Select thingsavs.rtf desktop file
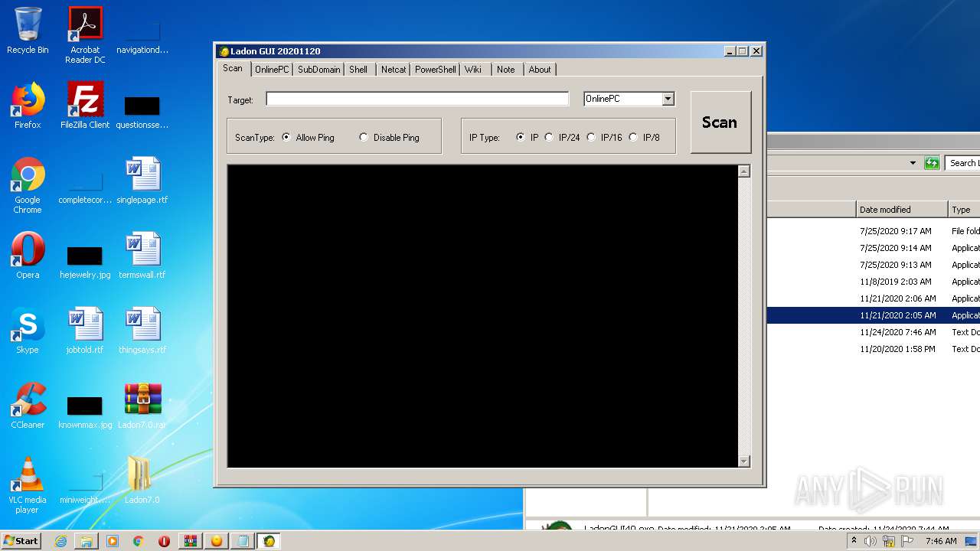980x551 pixels. point(142,331)
